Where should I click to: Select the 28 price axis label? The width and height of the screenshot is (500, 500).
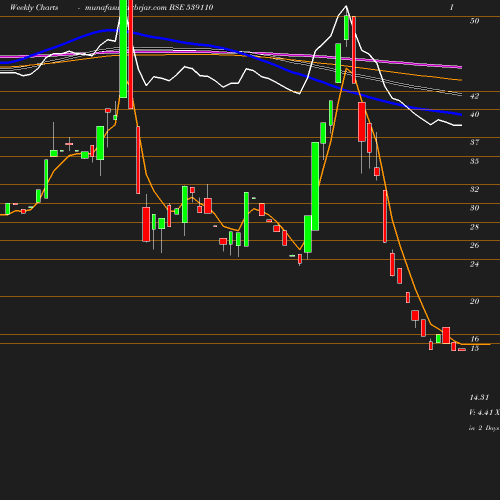[x=474, y=227]
